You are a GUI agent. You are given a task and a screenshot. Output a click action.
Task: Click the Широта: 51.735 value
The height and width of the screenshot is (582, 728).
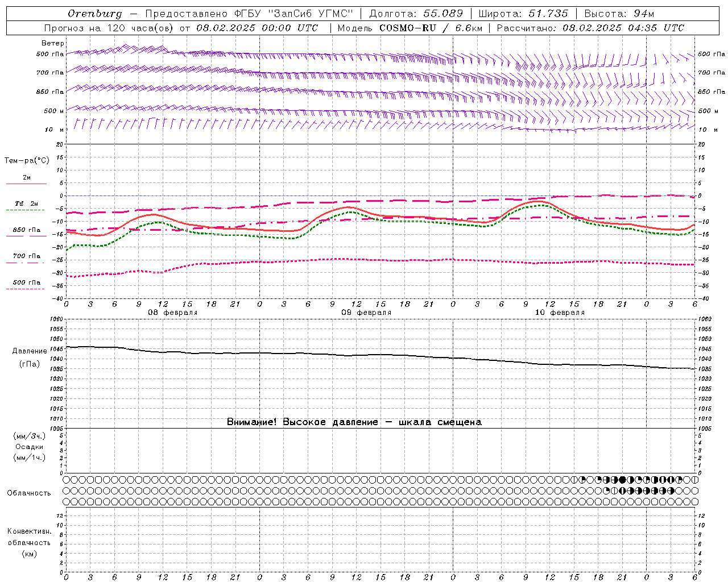point(523,14)
